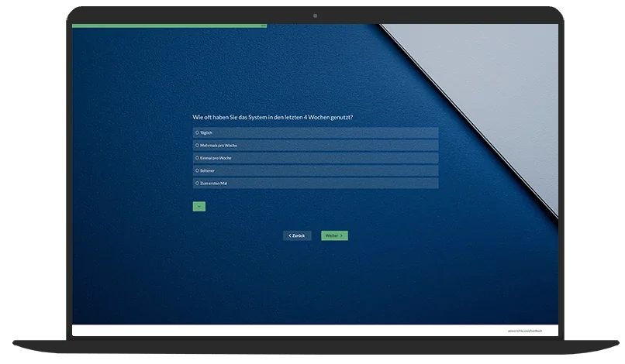Click the Täglich answer label text
Viewport: 625px width, 364px height.
pyautogui.click(x=206, y=132)
